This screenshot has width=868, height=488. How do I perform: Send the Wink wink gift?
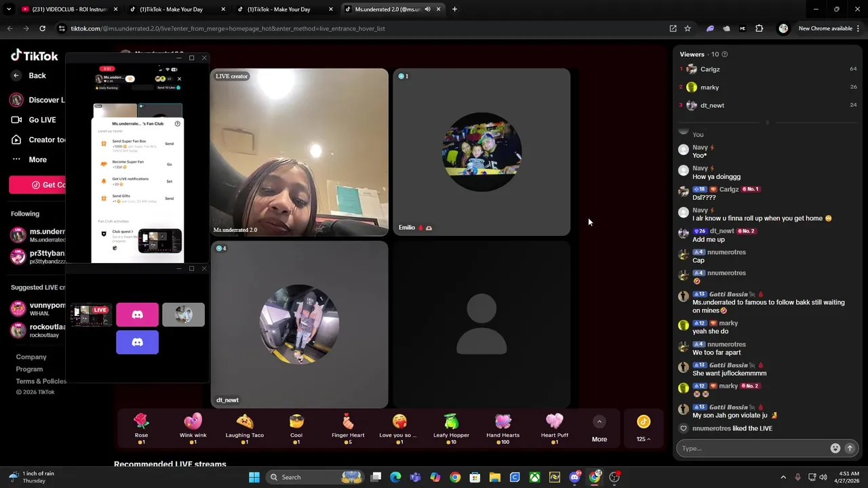click(193, 428)
